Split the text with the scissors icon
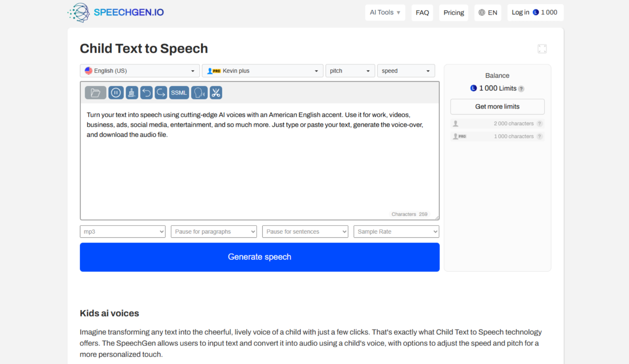 click(216, 92)
